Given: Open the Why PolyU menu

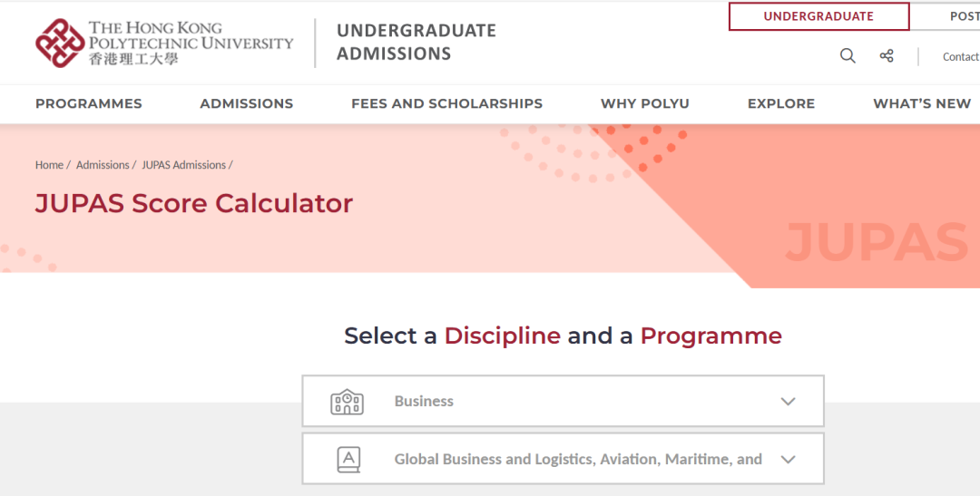Looking at the screenshot, I should click(x=645, y=103).
